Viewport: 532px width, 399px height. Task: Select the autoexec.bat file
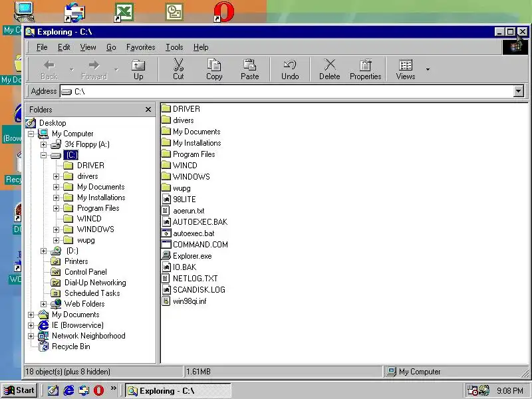coord(188,233)
